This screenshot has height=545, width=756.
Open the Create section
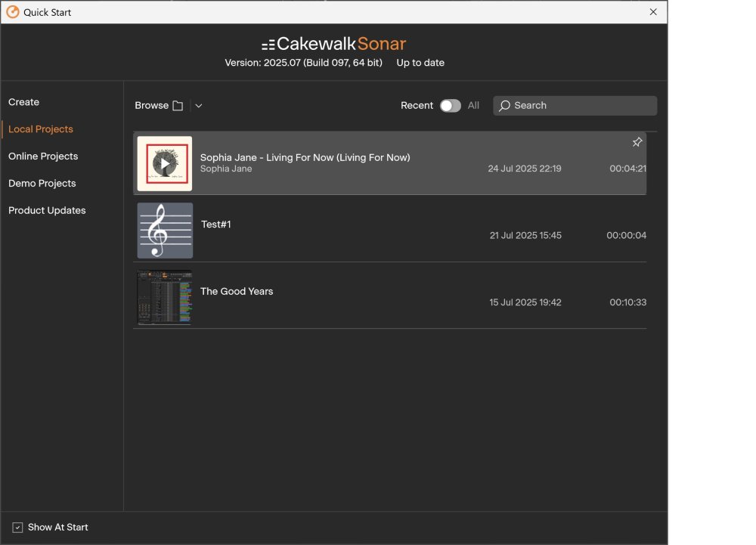(x=23, y=102)
